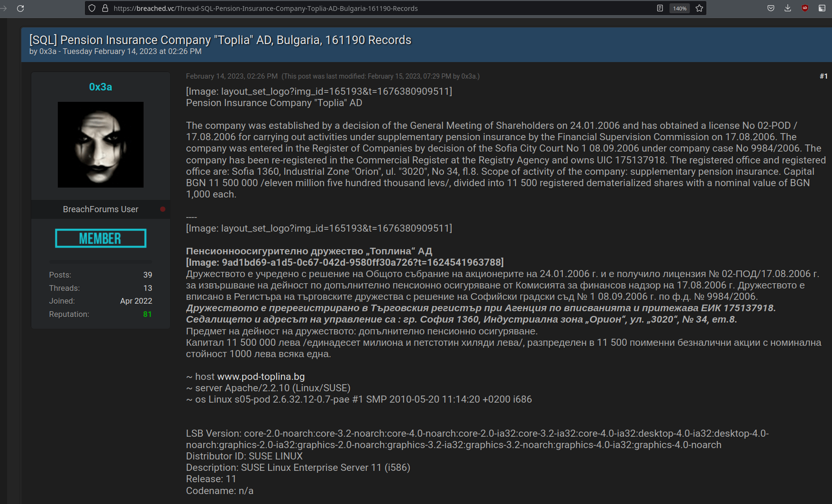Follow the www.pod-toplina.bg host link
Screen dimensions: 832x504
[261, 377]
